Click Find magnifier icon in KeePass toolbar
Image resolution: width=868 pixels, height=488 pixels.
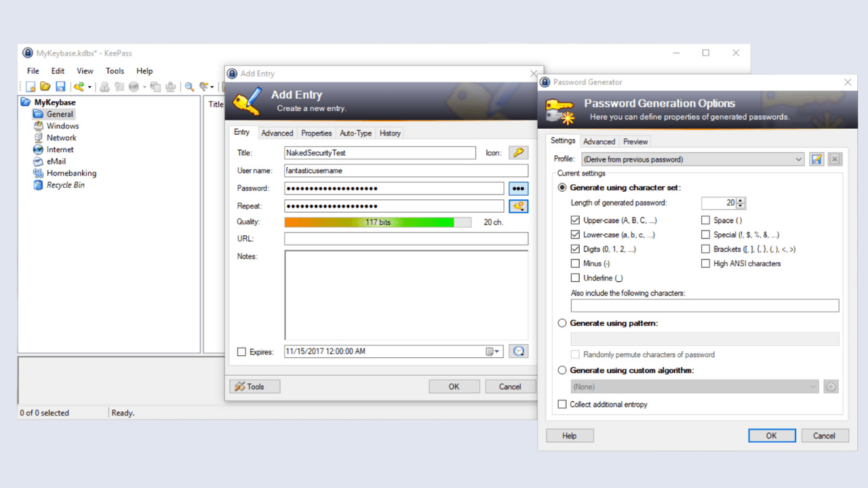coord(189,87)
